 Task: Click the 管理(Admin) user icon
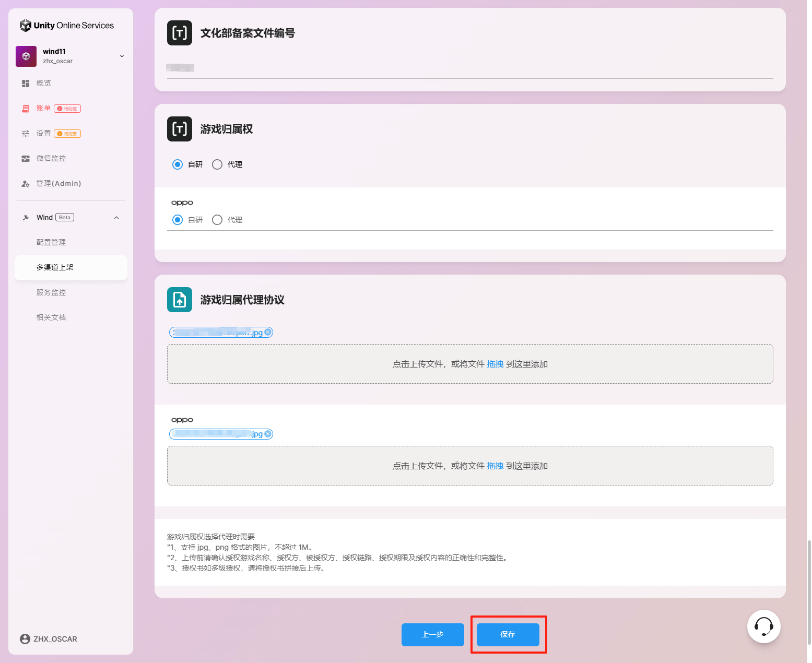click(x=26, y=184)
